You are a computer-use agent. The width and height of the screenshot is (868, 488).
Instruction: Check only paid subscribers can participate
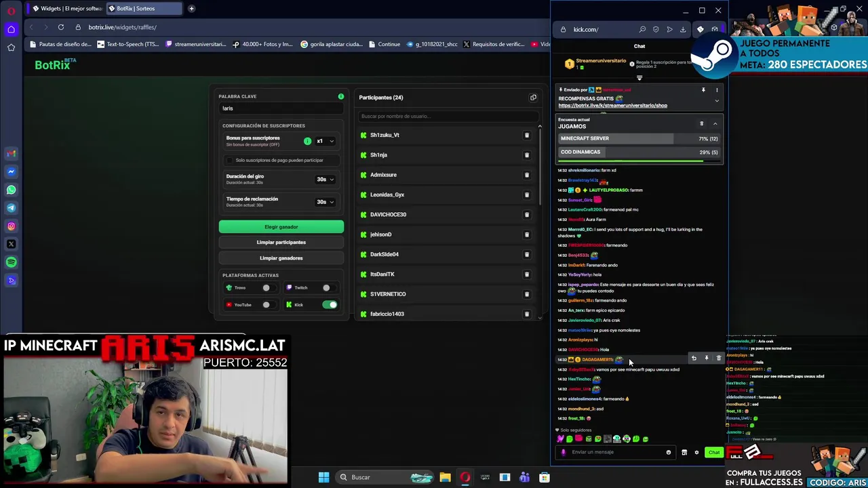[229, 161]
